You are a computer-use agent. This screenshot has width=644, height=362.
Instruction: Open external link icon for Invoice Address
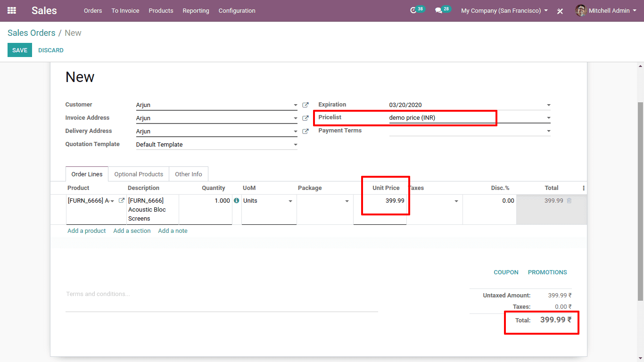click(x=305, y=118)
